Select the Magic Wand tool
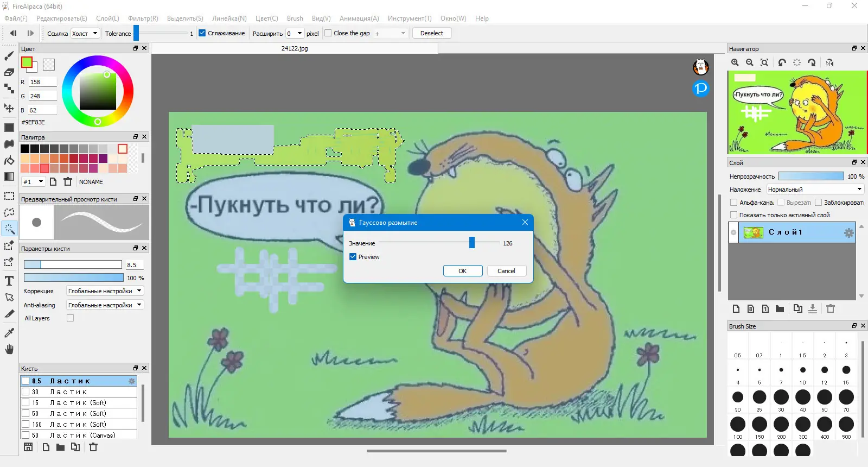 (9, 229)
